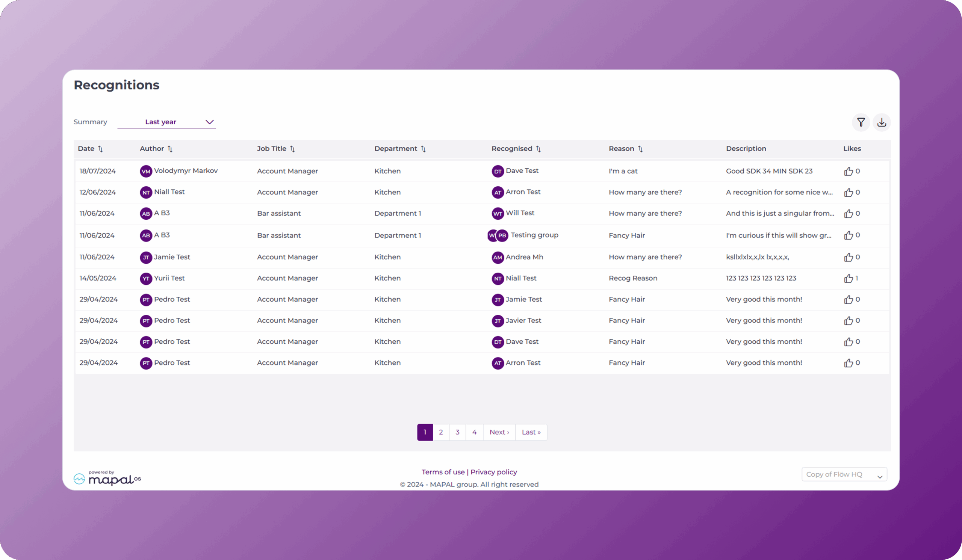Click the WT avatar for Will Test

(498, 214)
